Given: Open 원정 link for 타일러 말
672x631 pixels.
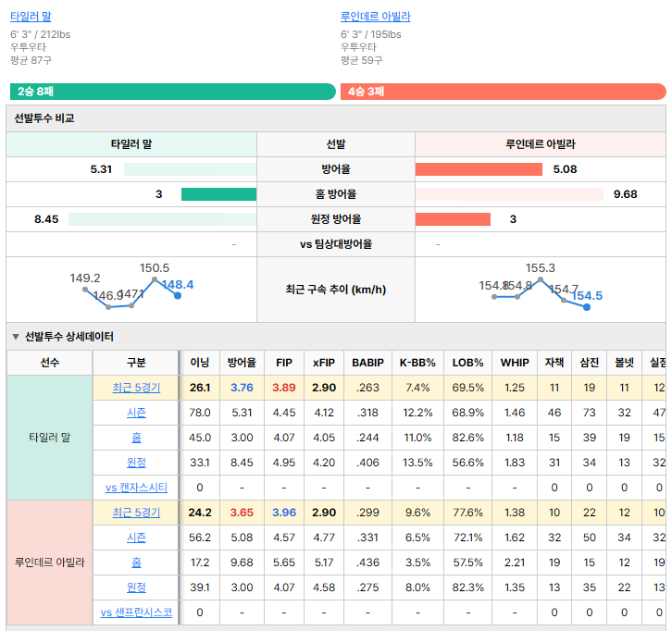Looking at the screenshot, I should [x=136, y=463].
